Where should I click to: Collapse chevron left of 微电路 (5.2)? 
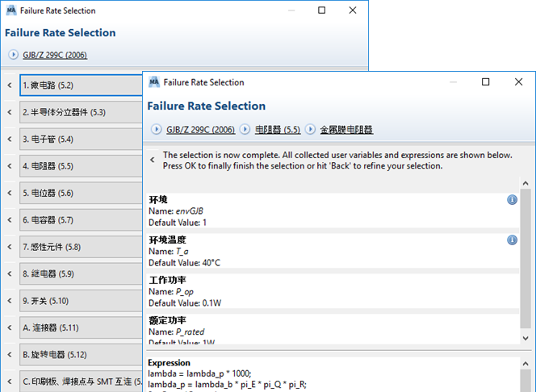pos(9,85)
